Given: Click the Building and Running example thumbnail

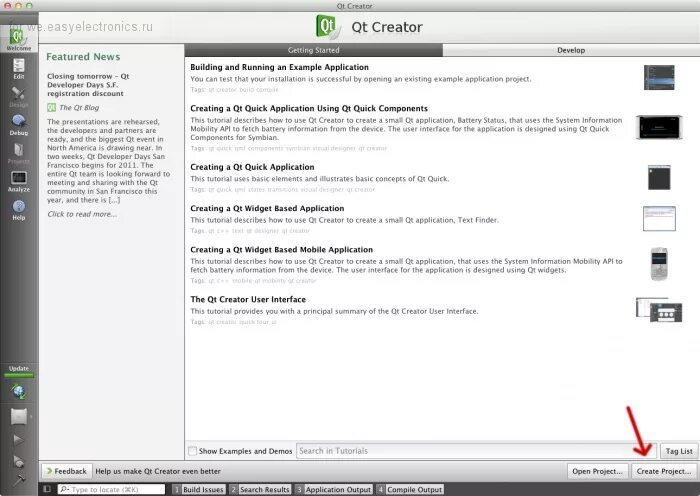Looking at the screenshot, I should tap(659, 77).
